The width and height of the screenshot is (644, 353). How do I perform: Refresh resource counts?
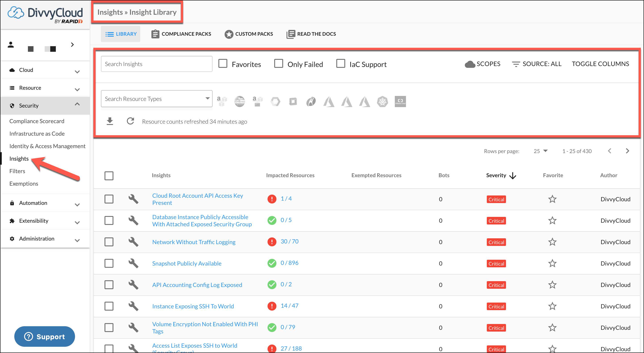click(x=130, y=121)
